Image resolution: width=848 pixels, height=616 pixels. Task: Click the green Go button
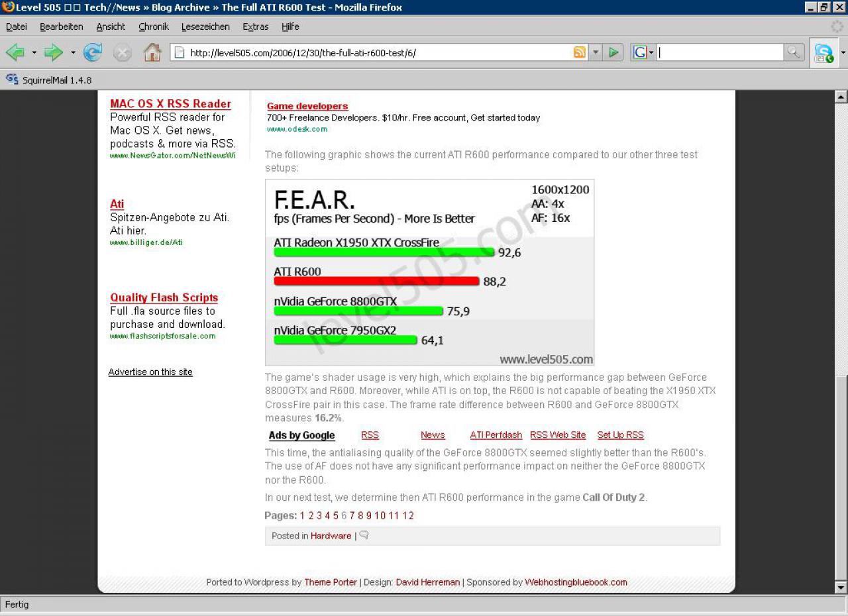click(613, 52)
